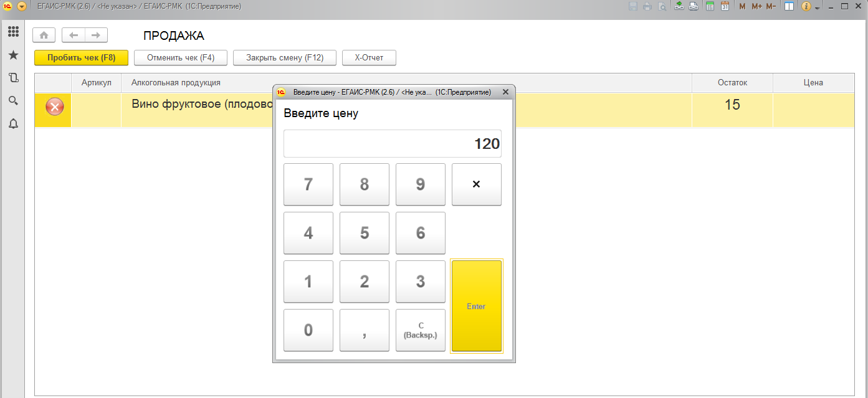Image resolution: width=868 pixels, height=398 pixels.
Task: Click the Остаток column header
Action: [732, 83]
